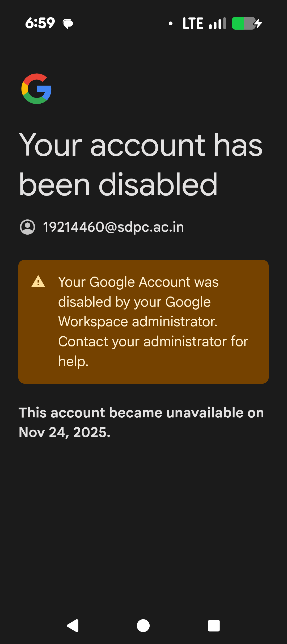Tap the warning triangle icon
Viewport: 287px width, 644px height.
38,281
